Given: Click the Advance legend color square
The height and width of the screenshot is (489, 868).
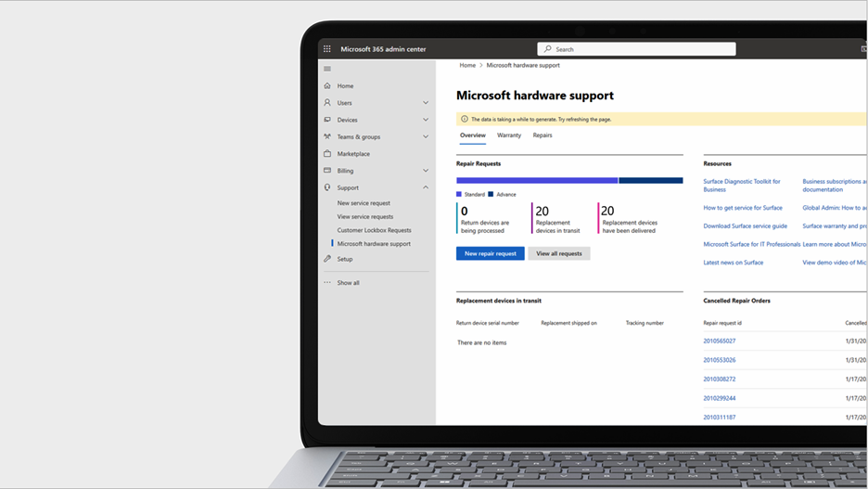Looking at the screenshot, I should (491, 194).
